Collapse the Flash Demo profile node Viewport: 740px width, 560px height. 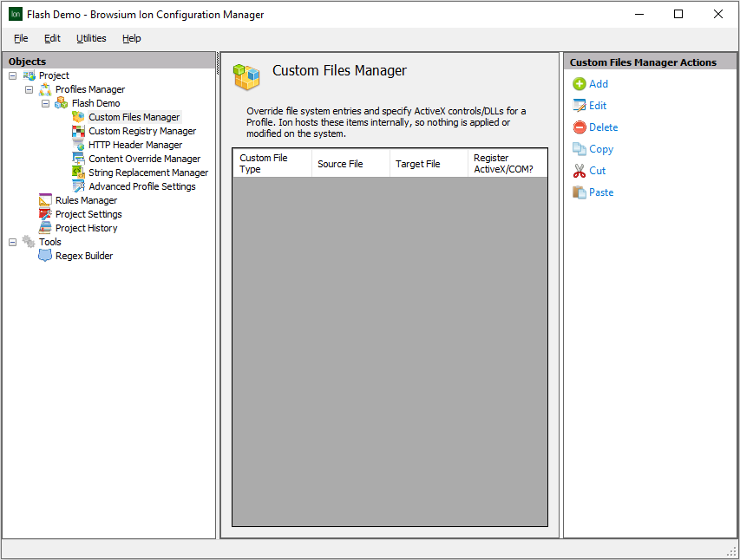[x=45, y=103]
